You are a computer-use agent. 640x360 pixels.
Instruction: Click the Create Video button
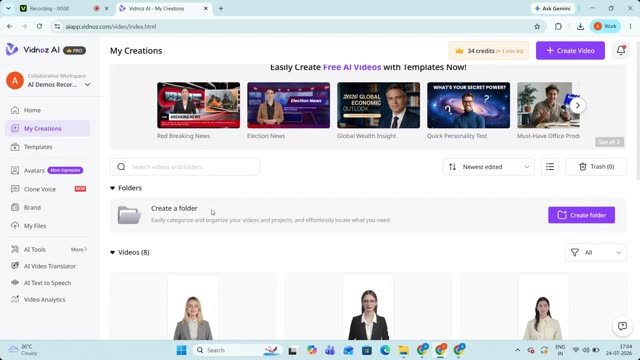coord(570,51)
